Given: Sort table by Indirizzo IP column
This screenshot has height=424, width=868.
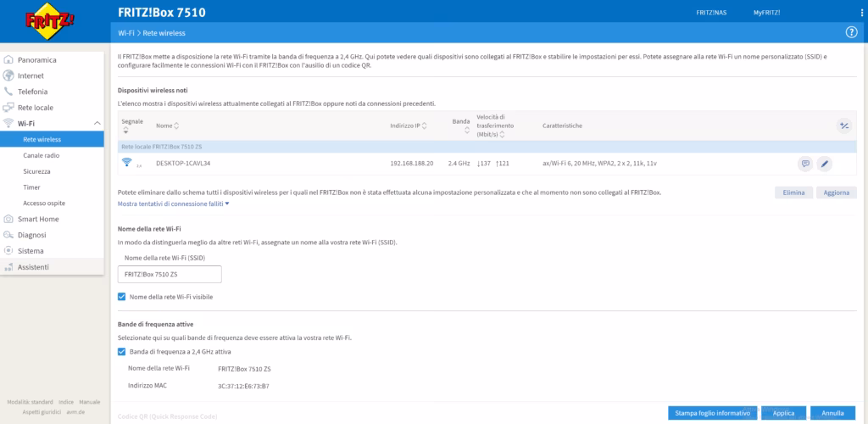Looking at the screenshot, I should pyautogui.click(x=424, y=126).
